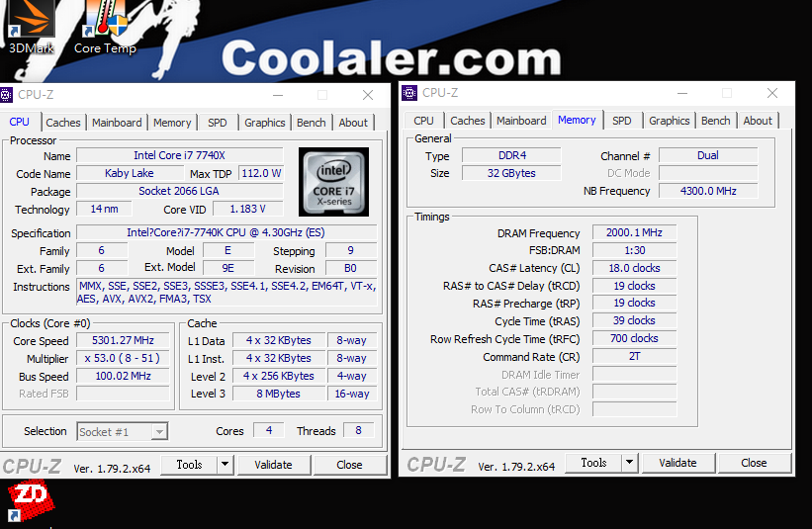This screenshot has height=529, width=812.
Task: Open SPD tab in right CPU-Z window
Action: point(622,121)
